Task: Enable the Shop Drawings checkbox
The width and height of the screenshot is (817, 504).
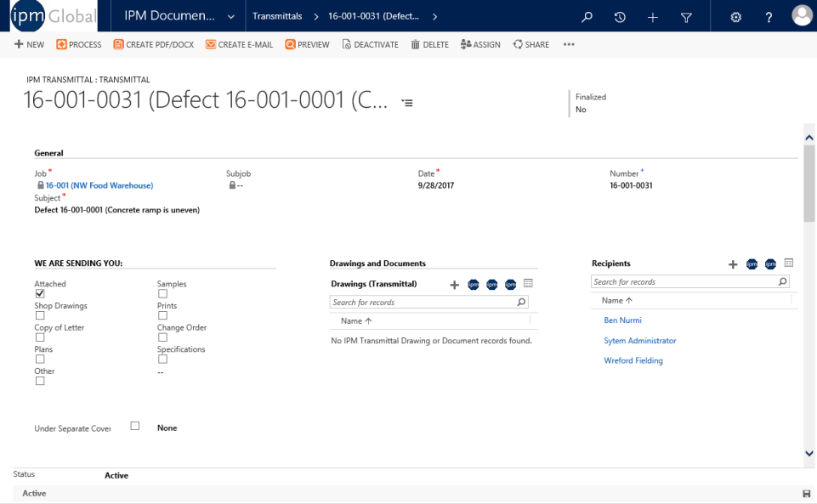Action: 40,315
